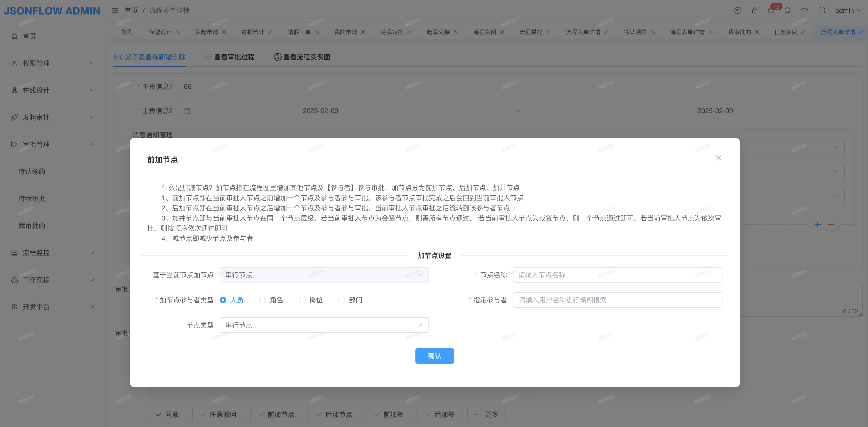Select the 人员 radio option

coord(223,300)
